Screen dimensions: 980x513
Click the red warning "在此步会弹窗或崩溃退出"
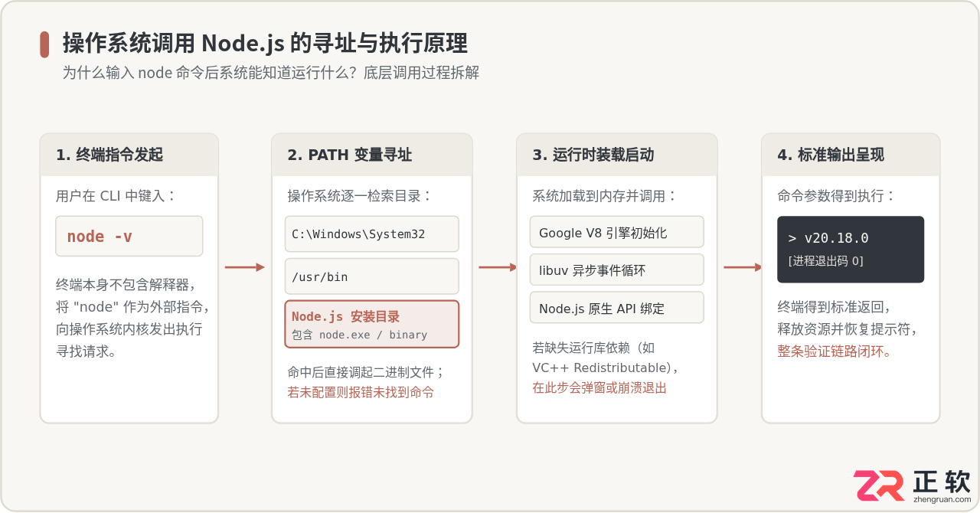point(599,387)
